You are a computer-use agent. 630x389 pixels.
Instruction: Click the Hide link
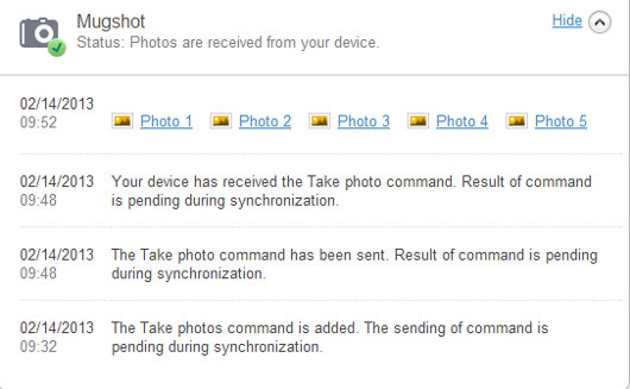point(567,20)
